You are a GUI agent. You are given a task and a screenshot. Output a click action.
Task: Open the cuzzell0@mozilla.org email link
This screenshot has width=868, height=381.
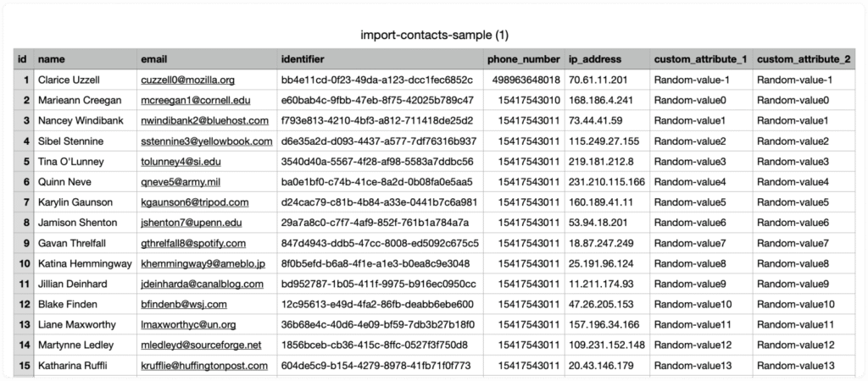[x=187, y=80]
